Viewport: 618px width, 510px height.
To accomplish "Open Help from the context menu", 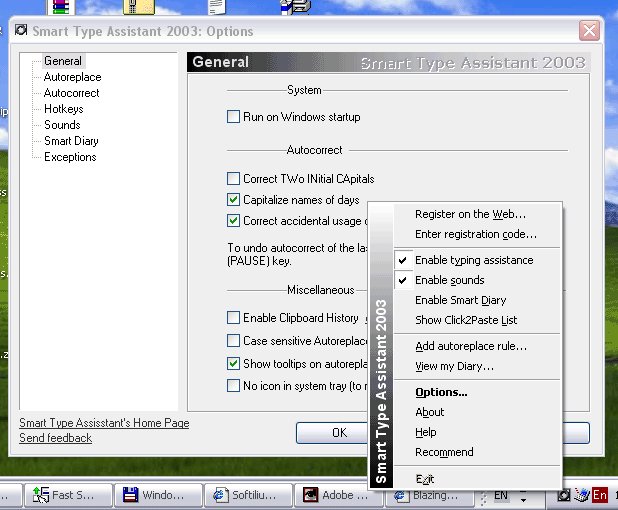I will [x=477, y=432].
